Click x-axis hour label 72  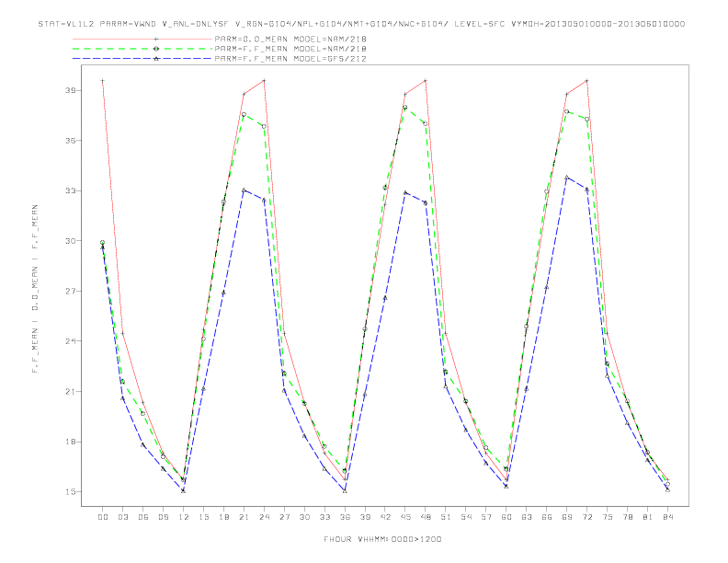(x=586, y=517)
